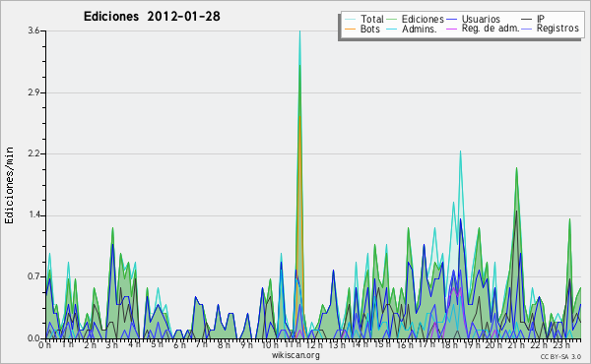This screenshot has width=591, height=364.
Task: Click the 'Admins.' legend label
Action: point(420,29)
